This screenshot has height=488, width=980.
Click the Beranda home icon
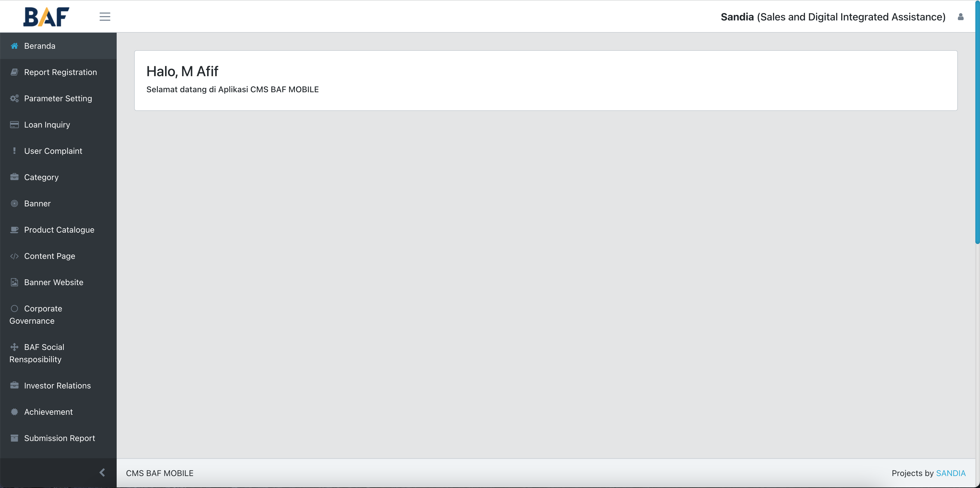click(15, 46)
